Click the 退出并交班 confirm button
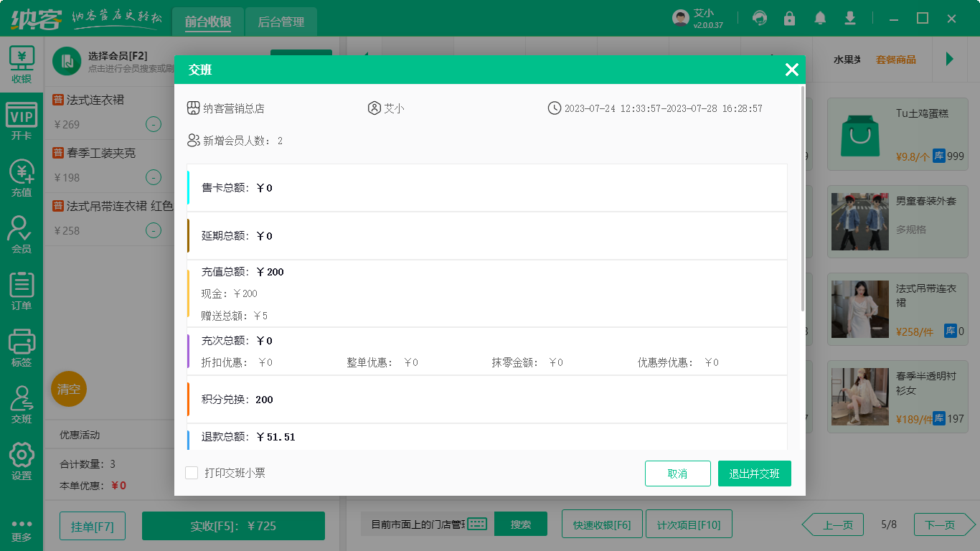The image size is (980, 551). (x=754, y=474)
